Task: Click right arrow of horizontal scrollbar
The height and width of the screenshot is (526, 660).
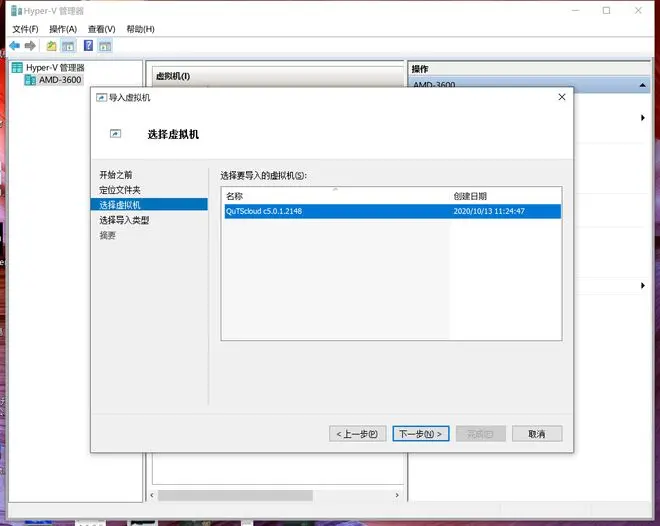Action: pyautogui.click(x=397, y=495)
